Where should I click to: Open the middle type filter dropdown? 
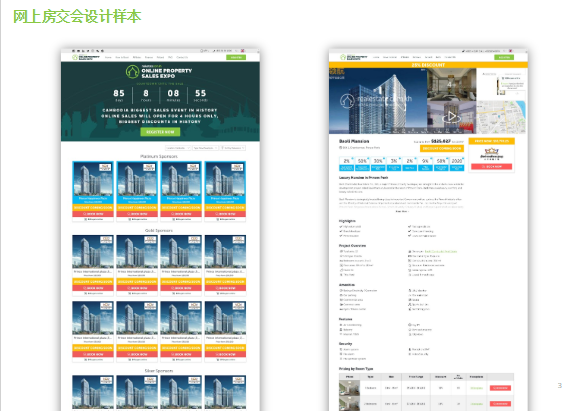(x=205, y=148)
